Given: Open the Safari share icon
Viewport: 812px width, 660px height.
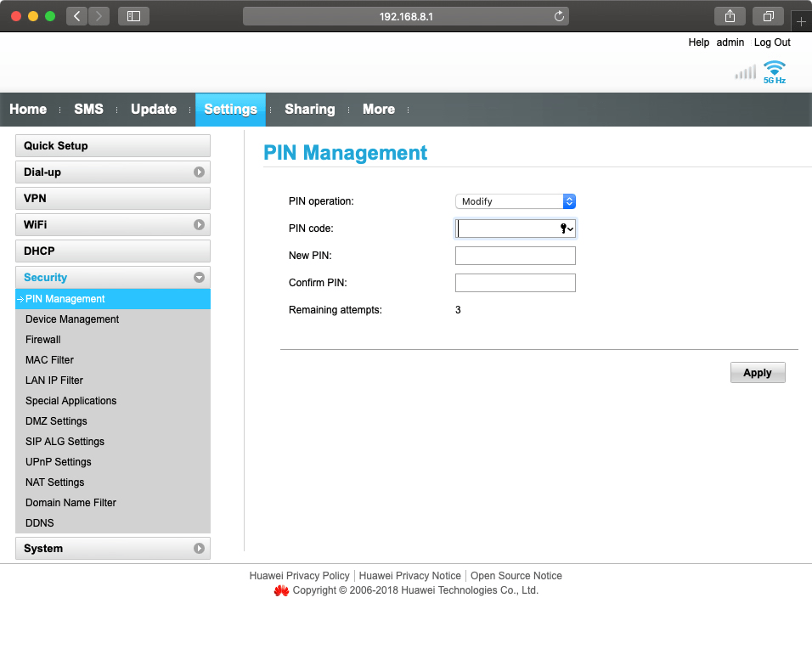Looking at the screenshot, I should pyautogui.click(x=730, y=16).
